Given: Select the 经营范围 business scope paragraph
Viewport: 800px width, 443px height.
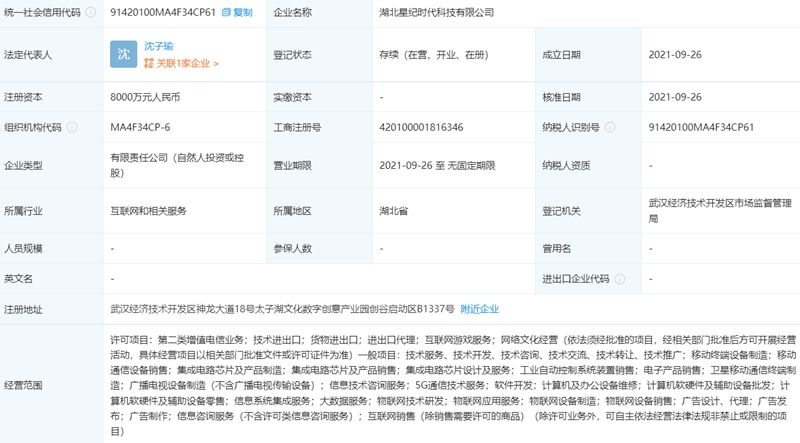Looking at the screenshot, I should [453, 385].
